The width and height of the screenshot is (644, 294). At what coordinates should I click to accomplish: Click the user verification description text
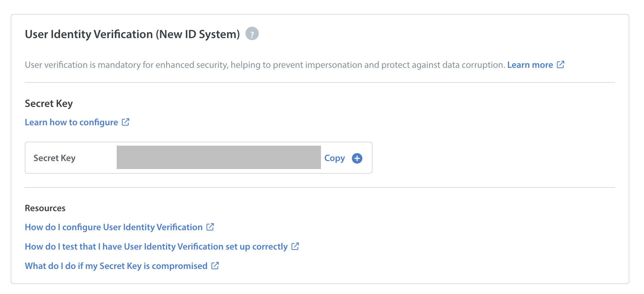(x=265, y=65)
